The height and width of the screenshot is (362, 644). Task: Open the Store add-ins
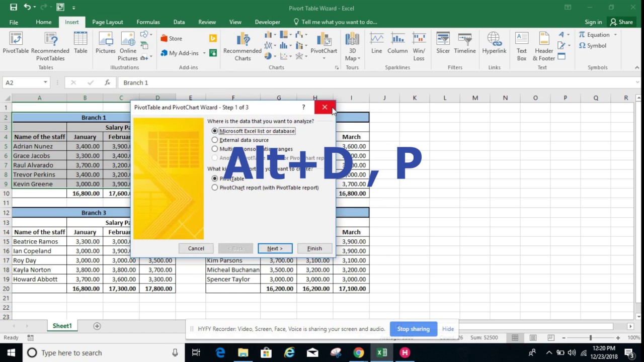point(171,38)
